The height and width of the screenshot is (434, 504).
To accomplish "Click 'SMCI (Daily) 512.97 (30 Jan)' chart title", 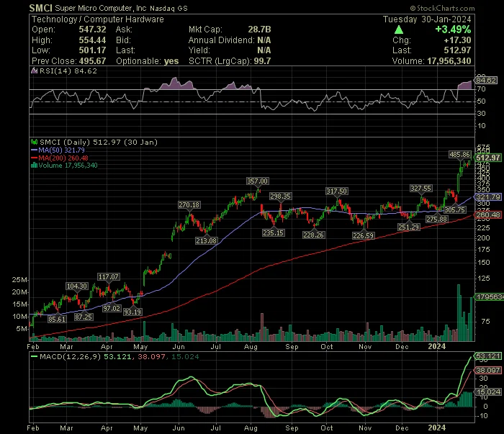I will pos(99,143).
